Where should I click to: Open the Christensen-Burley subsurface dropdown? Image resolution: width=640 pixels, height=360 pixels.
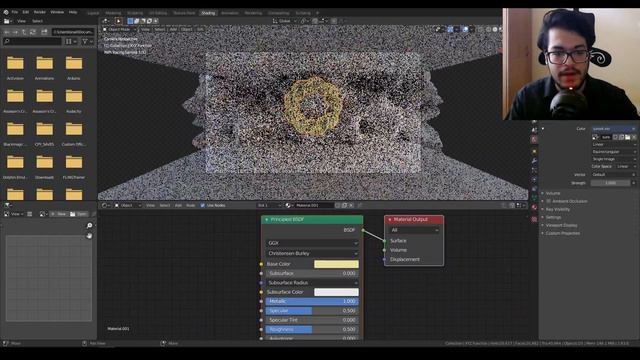(312, 253)
